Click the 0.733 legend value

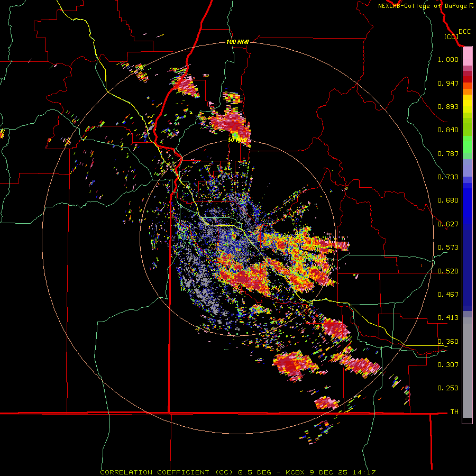pos(448,177)
